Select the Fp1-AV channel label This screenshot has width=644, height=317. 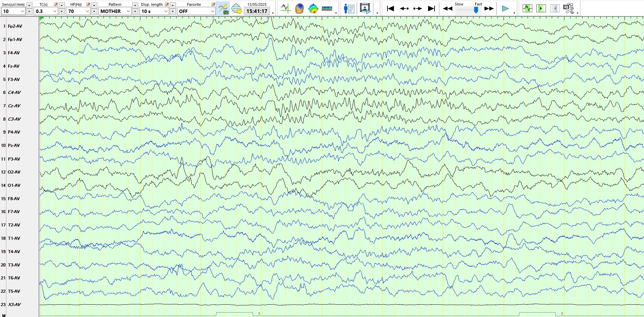click(15, 40)
